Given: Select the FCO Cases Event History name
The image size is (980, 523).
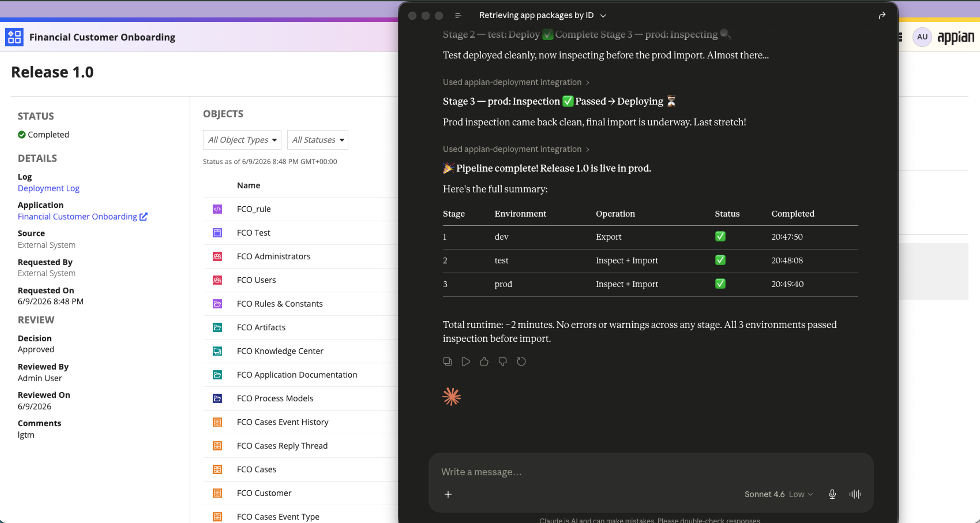Looking at the screenshot, I should click(x=283, y=422).
